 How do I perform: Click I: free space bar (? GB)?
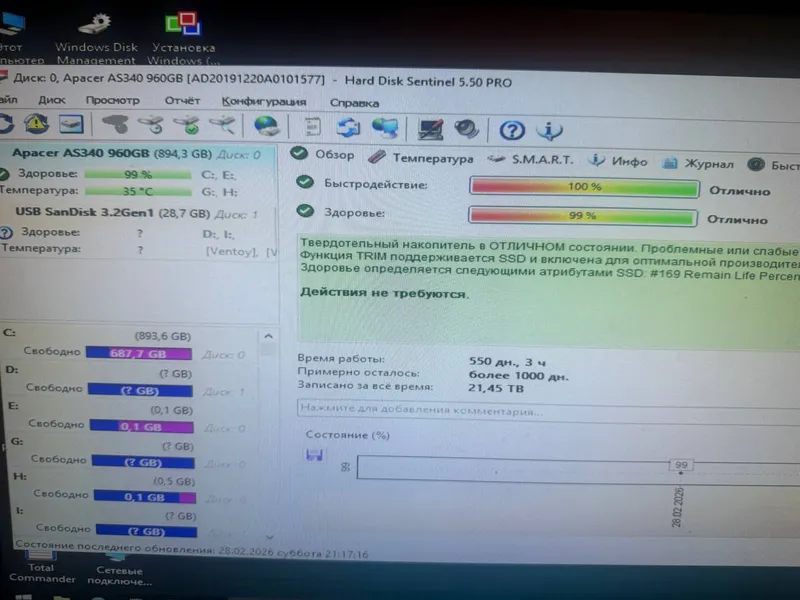[x=146, y=531]
